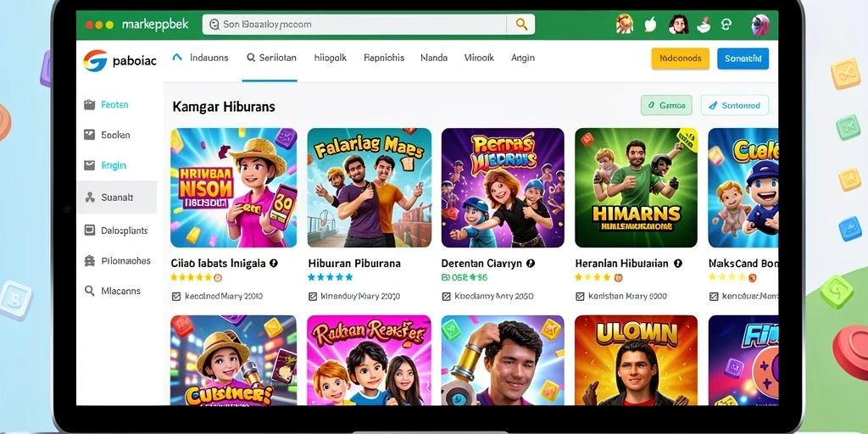Open Piloniaohes in the sidebar
Screen dimensions: 868x434
click(125, 261)
